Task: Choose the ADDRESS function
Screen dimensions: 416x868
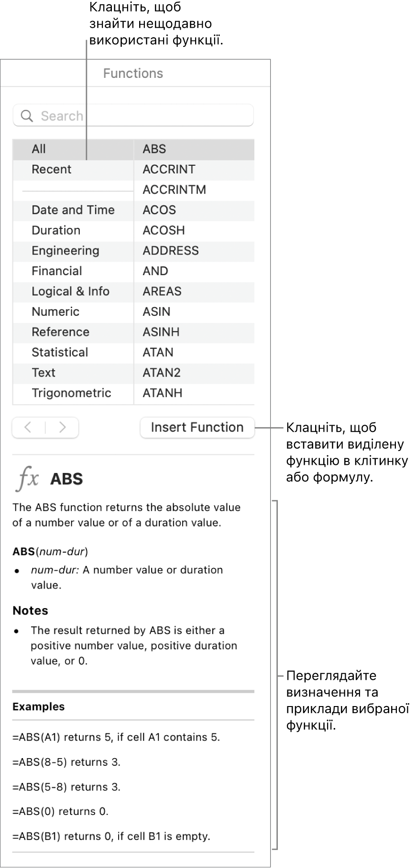Action: click(x=170, y=251)
